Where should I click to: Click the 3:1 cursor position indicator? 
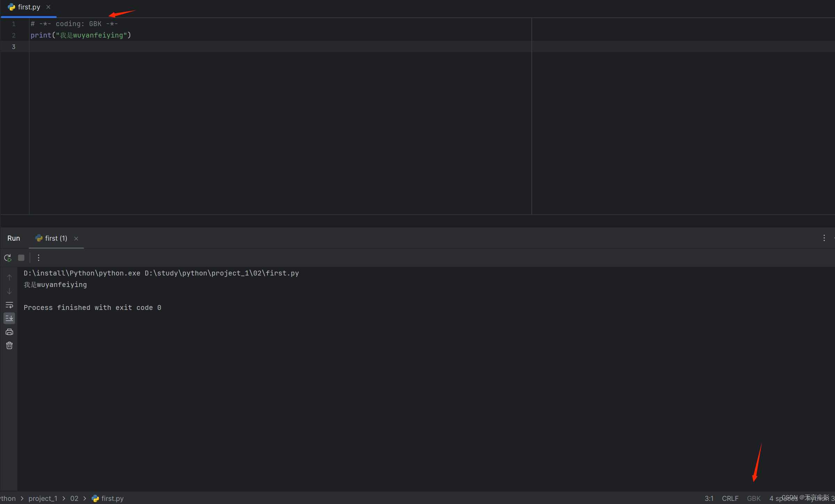coord(709,498)
